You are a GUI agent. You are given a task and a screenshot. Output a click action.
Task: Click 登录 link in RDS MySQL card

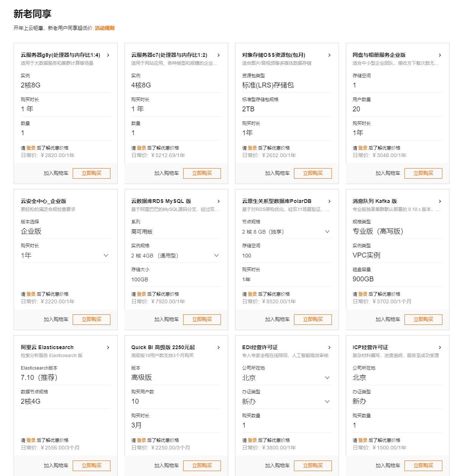coord(142,294)
